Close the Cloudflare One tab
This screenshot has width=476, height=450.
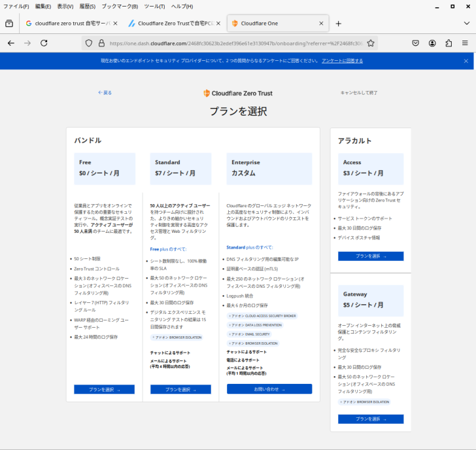click(321, 24)
